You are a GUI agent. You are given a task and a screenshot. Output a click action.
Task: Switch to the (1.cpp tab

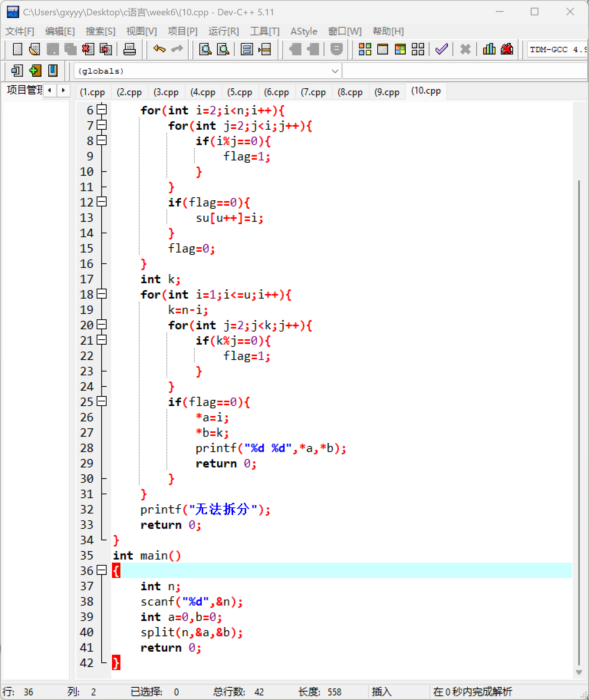(x=92, y=92)
